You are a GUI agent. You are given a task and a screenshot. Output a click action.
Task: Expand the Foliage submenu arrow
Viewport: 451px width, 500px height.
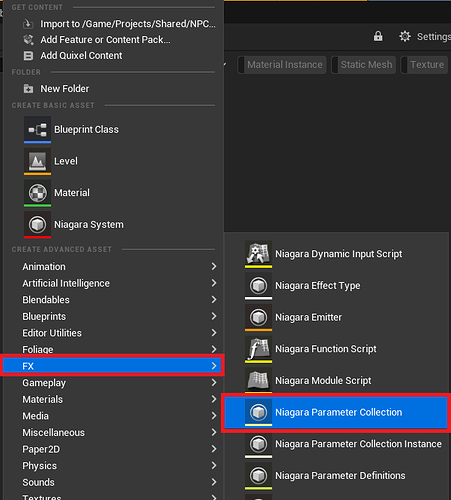pyautogui.click(x=214, y=349)
